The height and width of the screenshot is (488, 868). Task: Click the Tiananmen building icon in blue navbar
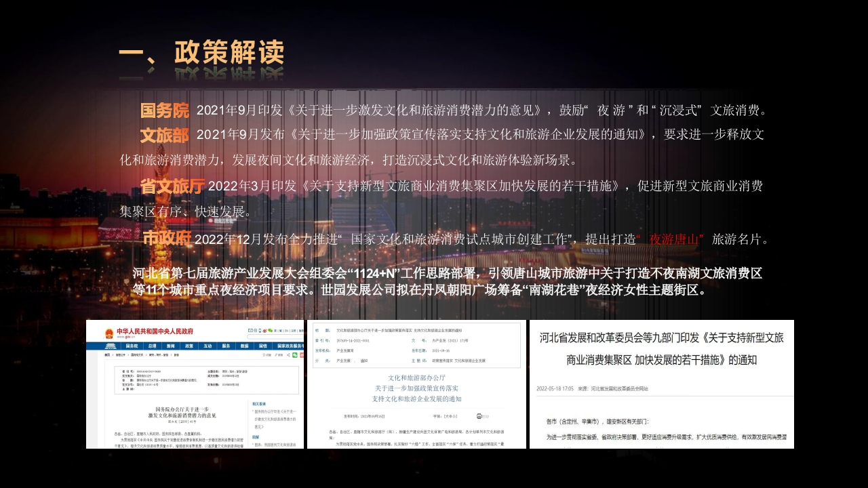click(x=109, y=346)
